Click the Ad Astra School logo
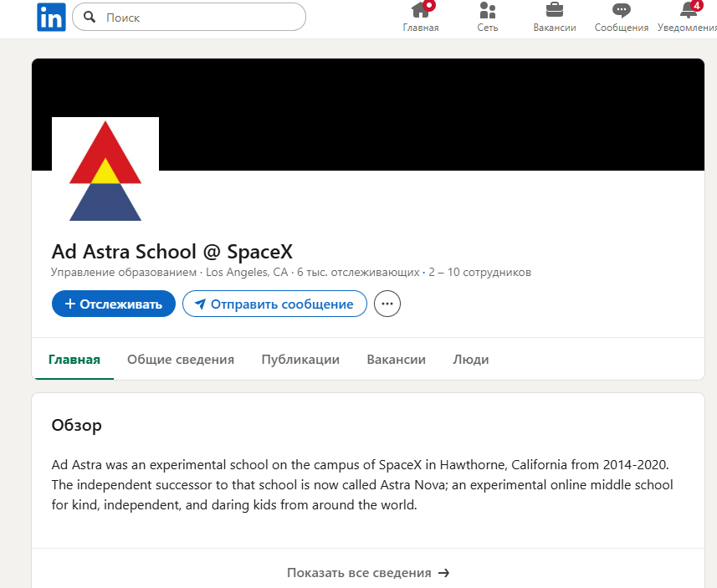Image resolution: width=717 pixels, height=588 pixels. point(105,171)
